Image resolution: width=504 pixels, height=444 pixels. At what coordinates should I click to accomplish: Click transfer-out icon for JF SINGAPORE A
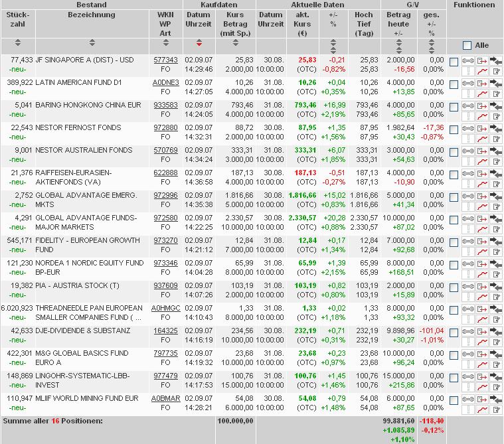pyautogui.click(x=482, y=60)
